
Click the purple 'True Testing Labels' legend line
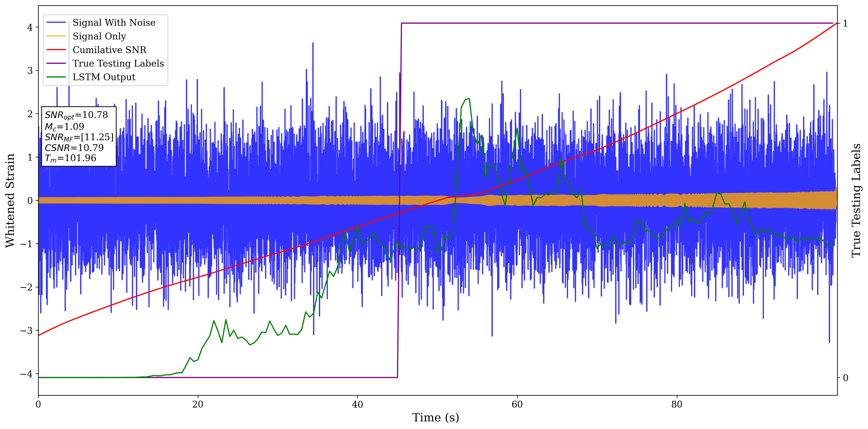pyautogui.click(x=56, y=63)
